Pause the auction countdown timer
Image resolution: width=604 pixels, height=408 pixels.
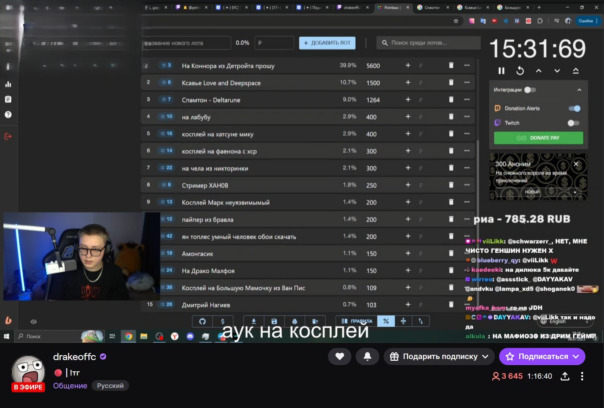[x=502, y=71]
